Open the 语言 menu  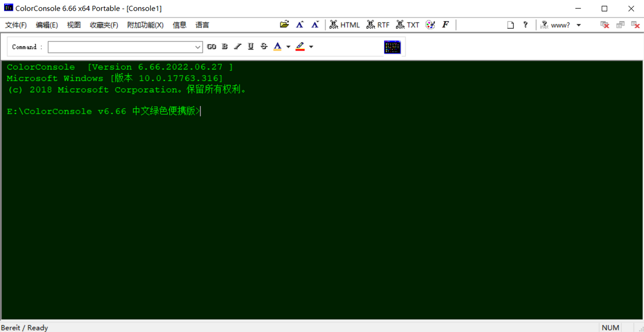[202, 25]
